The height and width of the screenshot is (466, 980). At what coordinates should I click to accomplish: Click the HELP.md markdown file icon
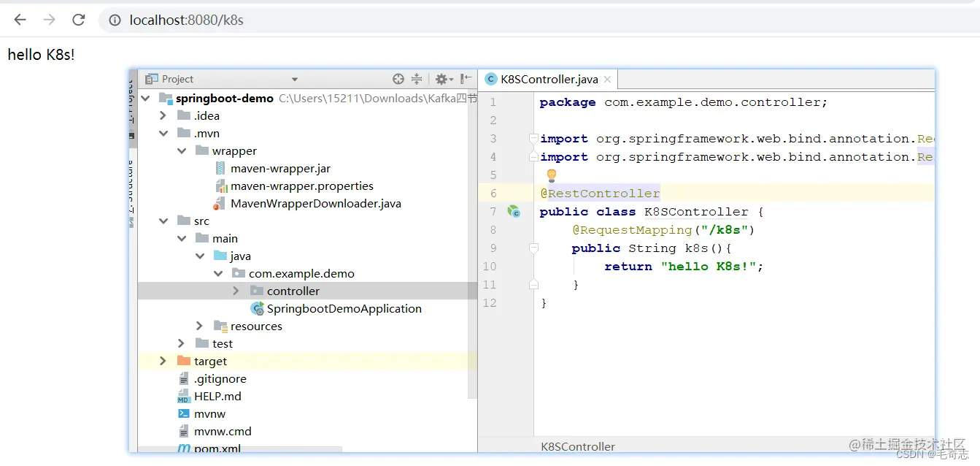pos(184,396)
